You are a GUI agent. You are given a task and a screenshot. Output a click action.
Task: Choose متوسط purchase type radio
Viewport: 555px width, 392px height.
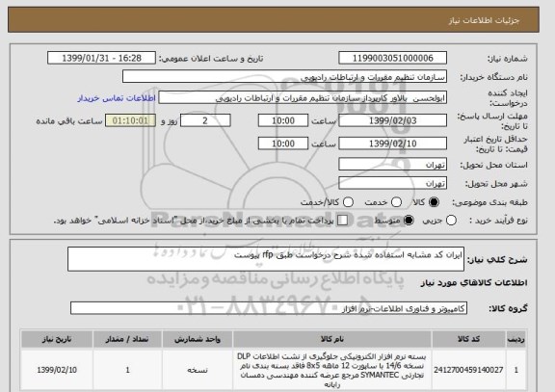[409, 220]
